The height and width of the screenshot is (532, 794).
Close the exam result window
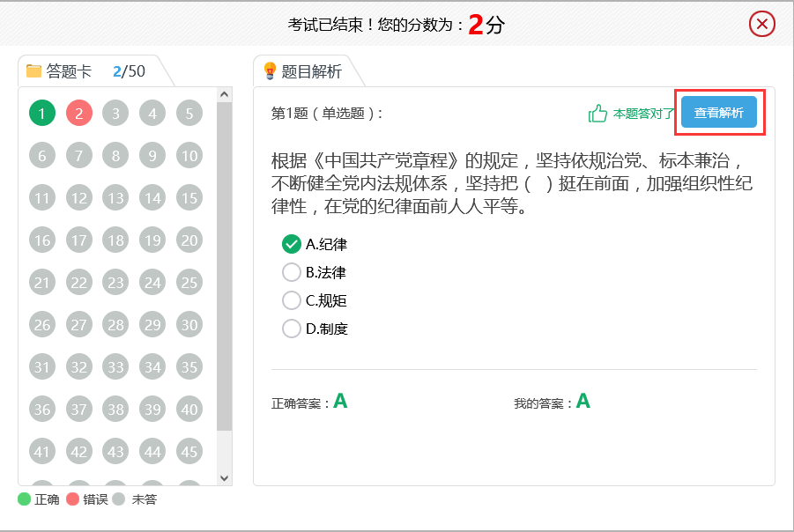click(762, 24)
